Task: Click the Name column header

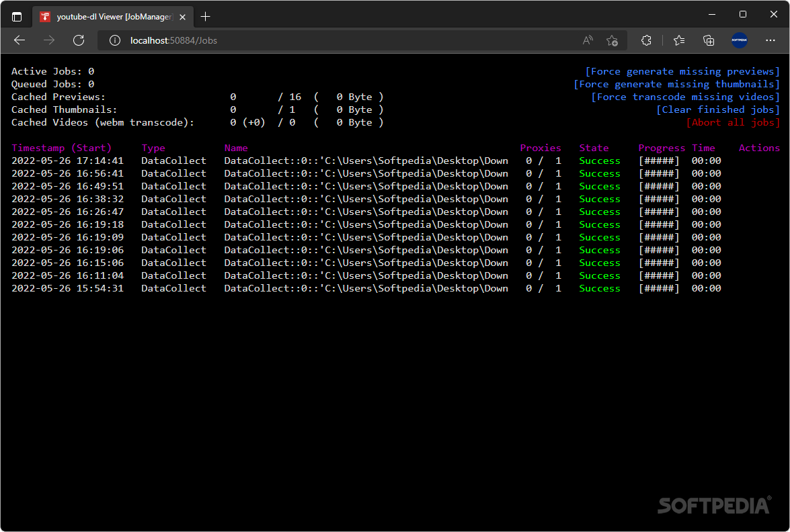Action: point(236,148)
